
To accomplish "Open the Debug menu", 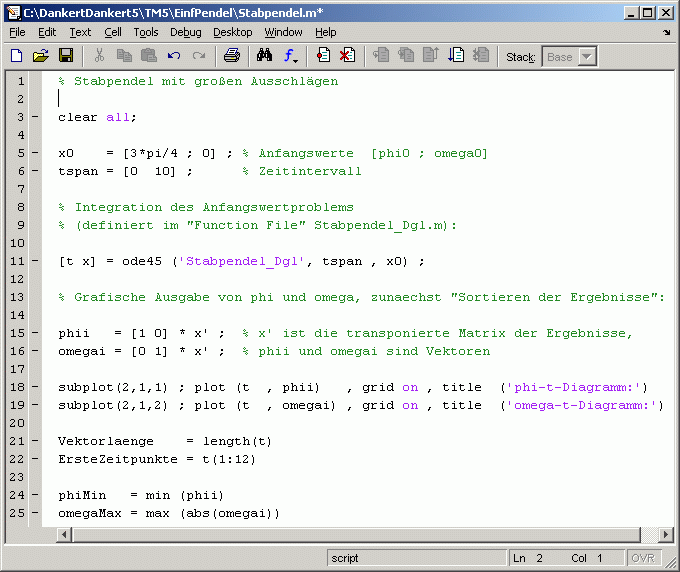I will pos(185,32).
